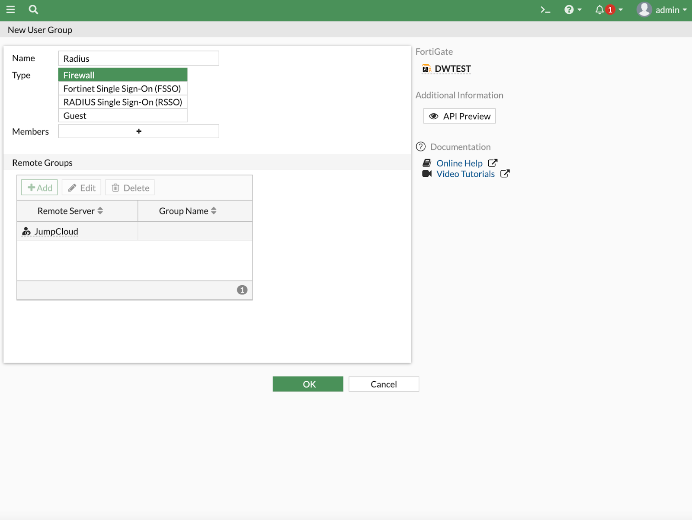Select RADIUS Single Sign-On (RSSO) type
This screenshot has width=692, height=520.
123,102
